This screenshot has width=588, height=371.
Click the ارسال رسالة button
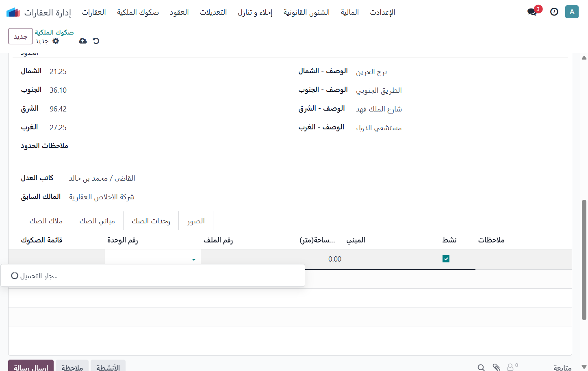pos(31,366)
